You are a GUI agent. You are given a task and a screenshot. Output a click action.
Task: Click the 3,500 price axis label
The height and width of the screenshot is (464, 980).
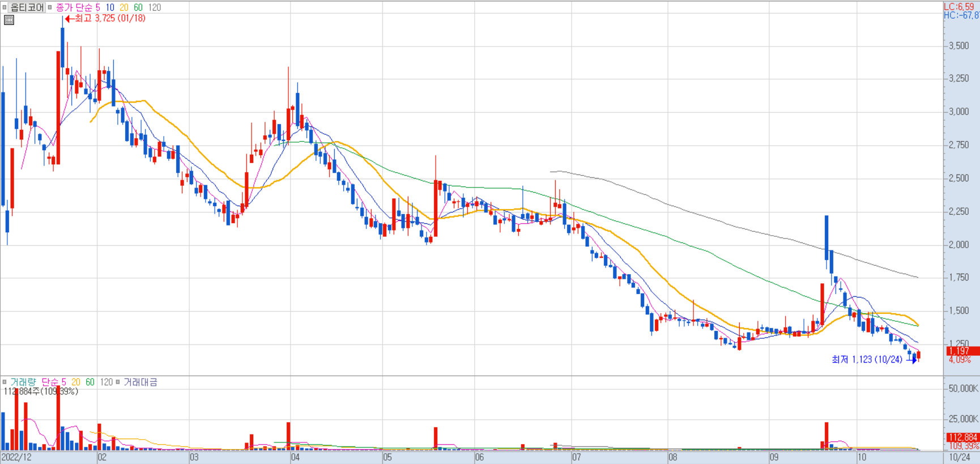958,46
